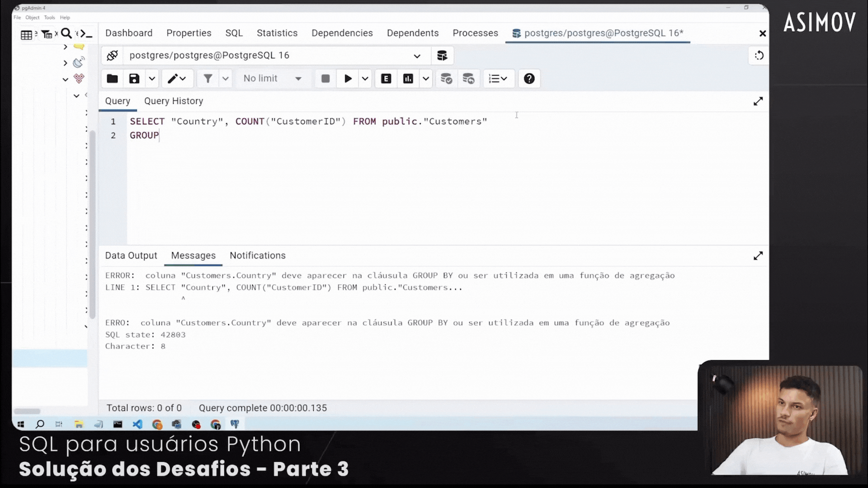
Task: Switch to the Data Output tab
Action: tap(131, 256)
